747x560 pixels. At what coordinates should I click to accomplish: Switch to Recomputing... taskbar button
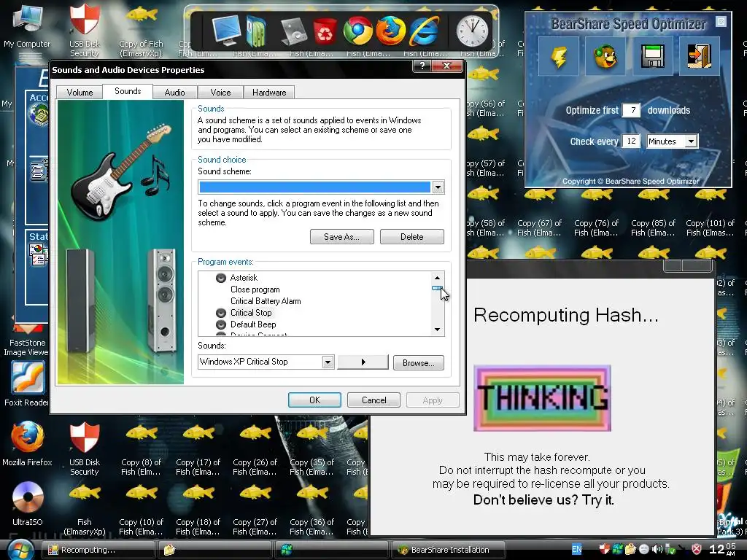click(98, 550)
